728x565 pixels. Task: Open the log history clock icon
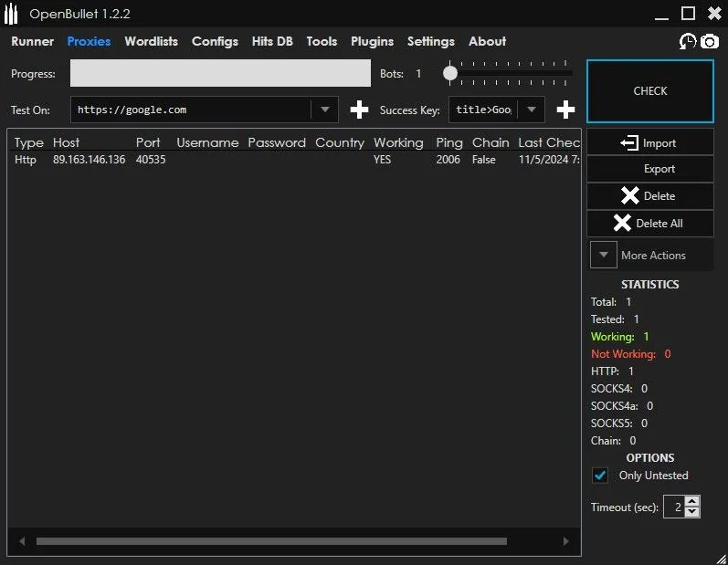[688, 42]
